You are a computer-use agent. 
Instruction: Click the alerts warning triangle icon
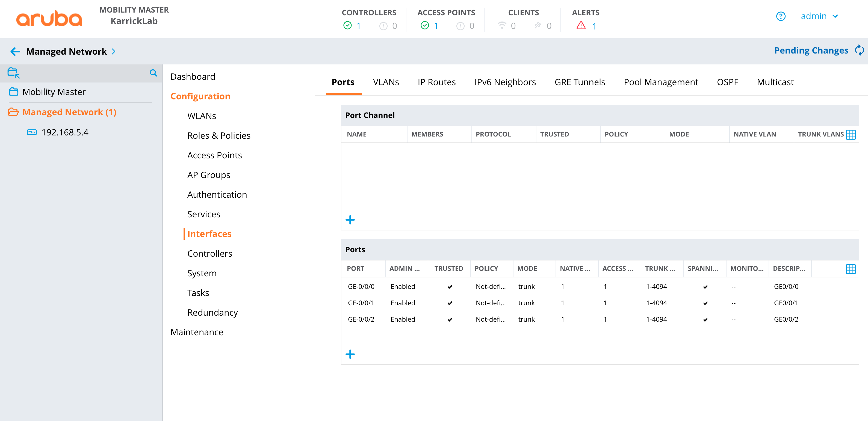581,26
